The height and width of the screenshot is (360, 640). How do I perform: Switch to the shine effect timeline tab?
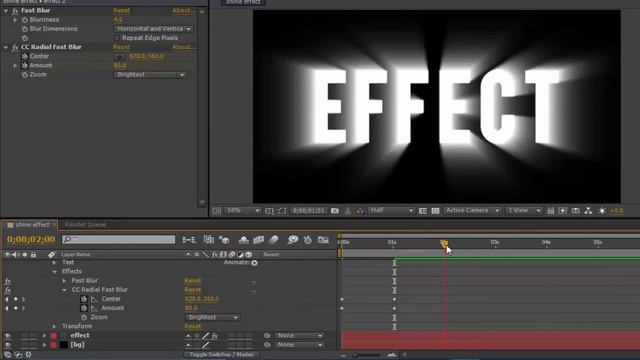[x=32, y=225]
